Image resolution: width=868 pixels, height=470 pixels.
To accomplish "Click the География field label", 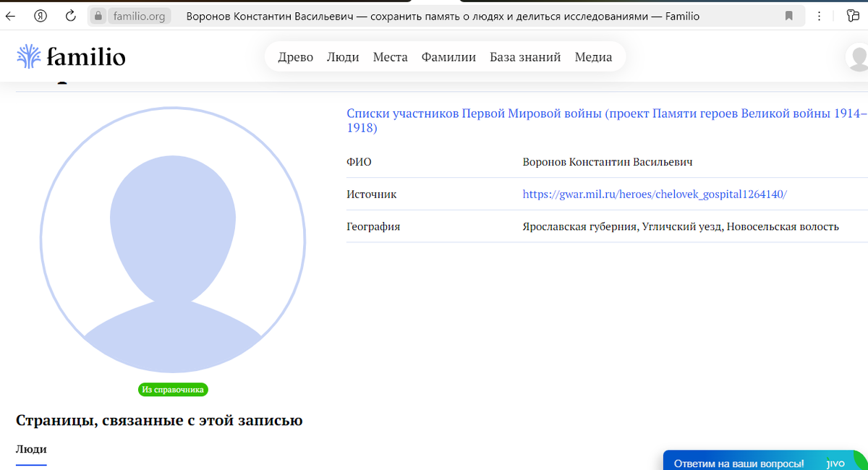I will (373, 227).
